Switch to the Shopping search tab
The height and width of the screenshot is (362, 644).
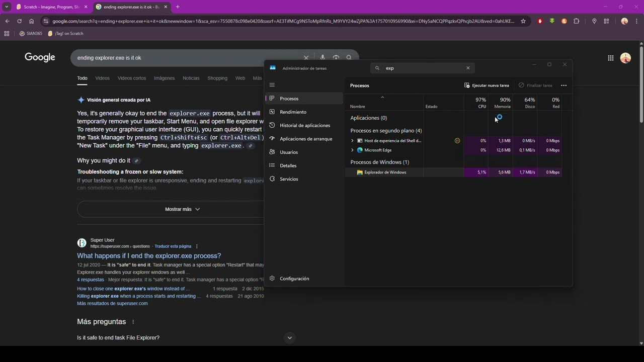click(x=217, y=78)
